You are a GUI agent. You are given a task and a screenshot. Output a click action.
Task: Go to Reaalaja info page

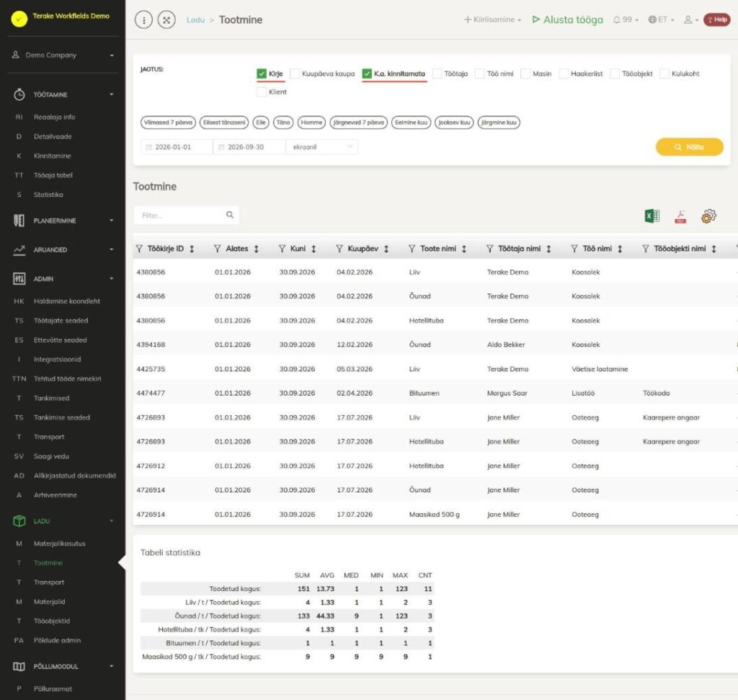click(54, 117)
